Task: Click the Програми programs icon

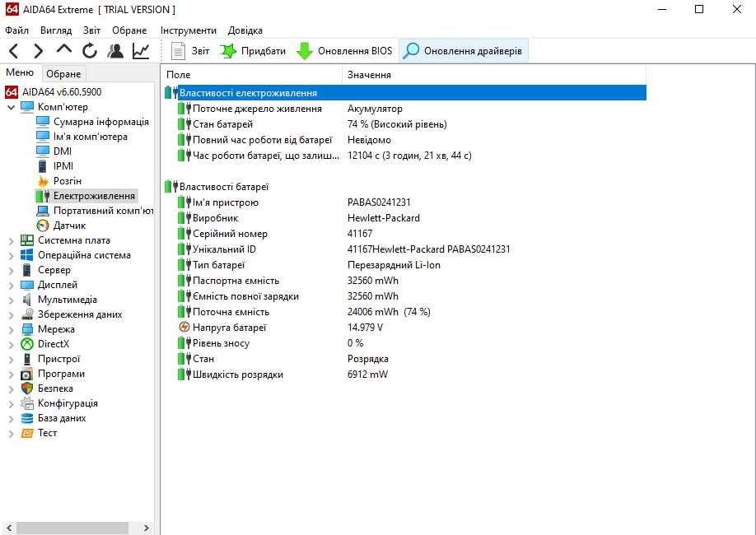Action: pyautogui.click(x=27, y=374)
